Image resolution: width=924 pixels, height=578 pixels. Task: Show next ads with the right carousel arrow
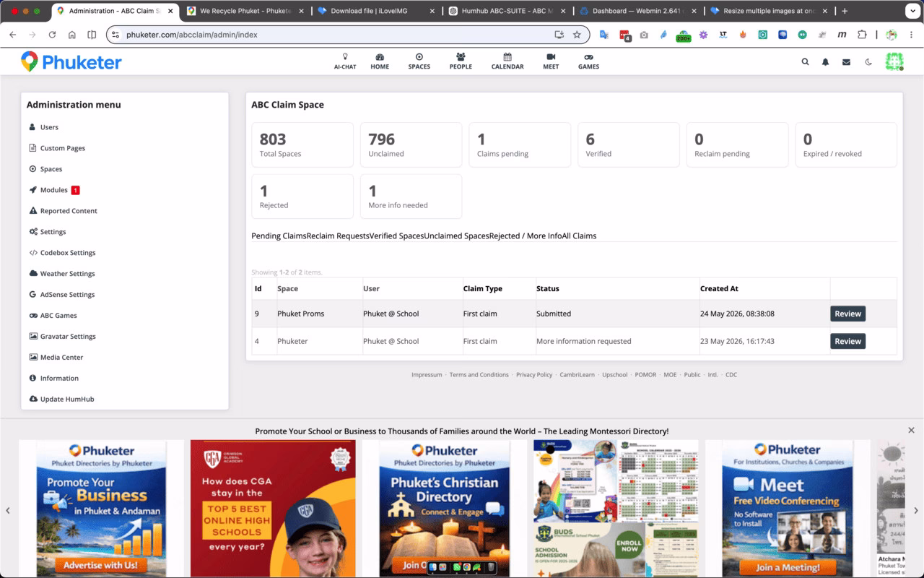pos(916,511)
